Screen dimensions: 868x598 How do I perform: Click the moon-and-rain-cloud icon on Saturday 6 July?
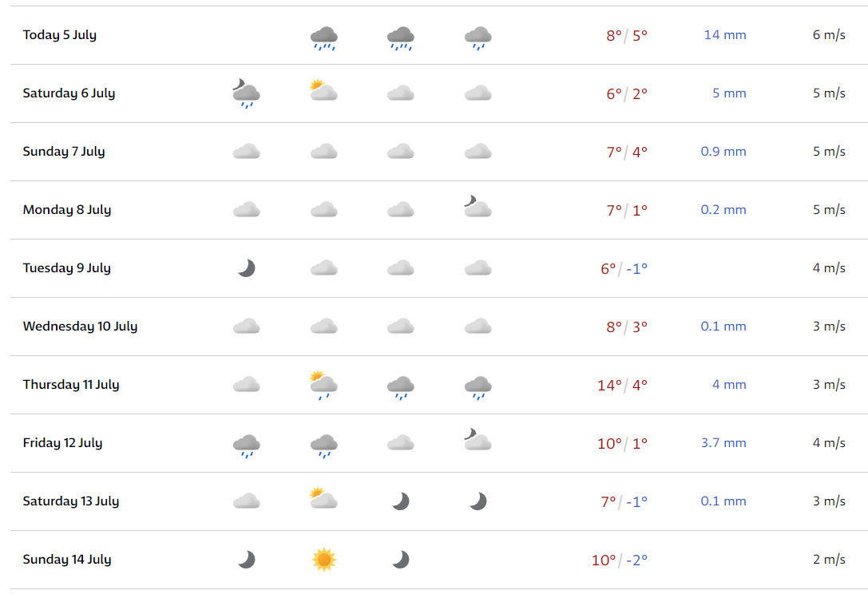coord(246,93)
